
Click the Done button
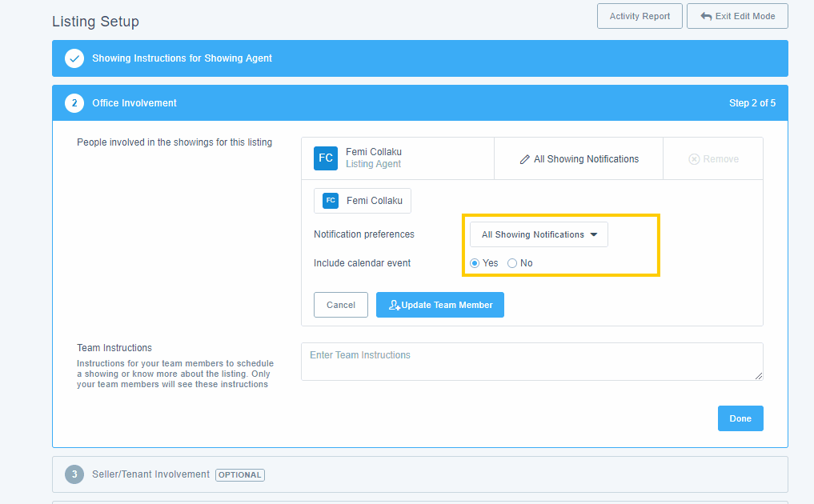740,418
